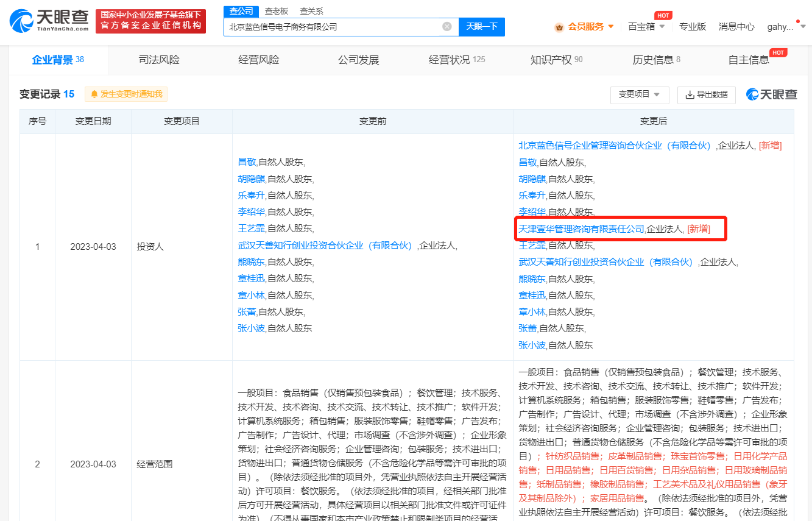Click the 变更前 column header
This screenshot has height=521, width=812.
click(373, 121)
